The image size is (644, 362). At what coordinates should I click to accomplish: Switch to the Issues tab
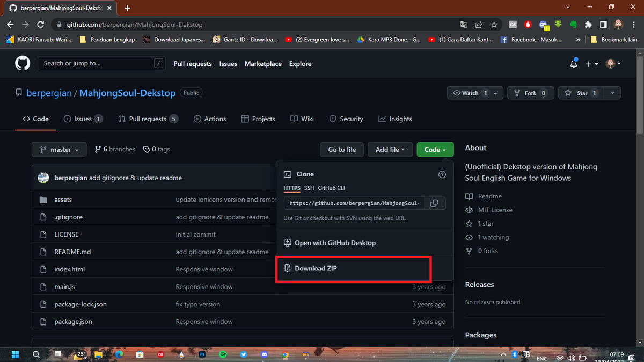tap(83, 119)
